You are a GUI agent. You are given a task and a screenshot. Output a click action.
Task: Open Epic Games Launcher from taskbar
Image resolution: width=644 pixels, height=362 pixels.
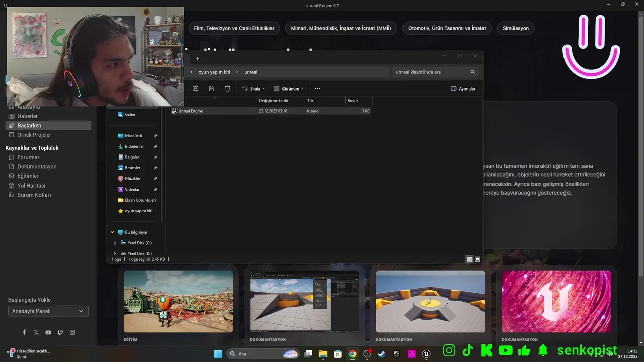point(396,354)
